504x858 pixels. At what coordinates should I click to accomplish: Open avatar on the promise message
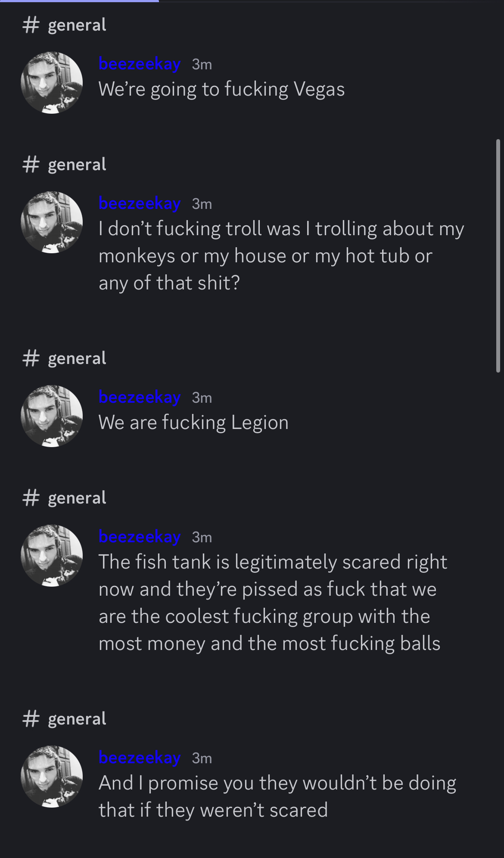[x=52, y=777]
